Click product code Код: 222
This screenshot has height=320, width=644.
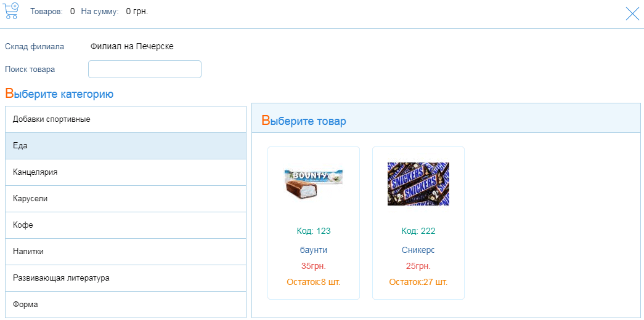[418, 231]
